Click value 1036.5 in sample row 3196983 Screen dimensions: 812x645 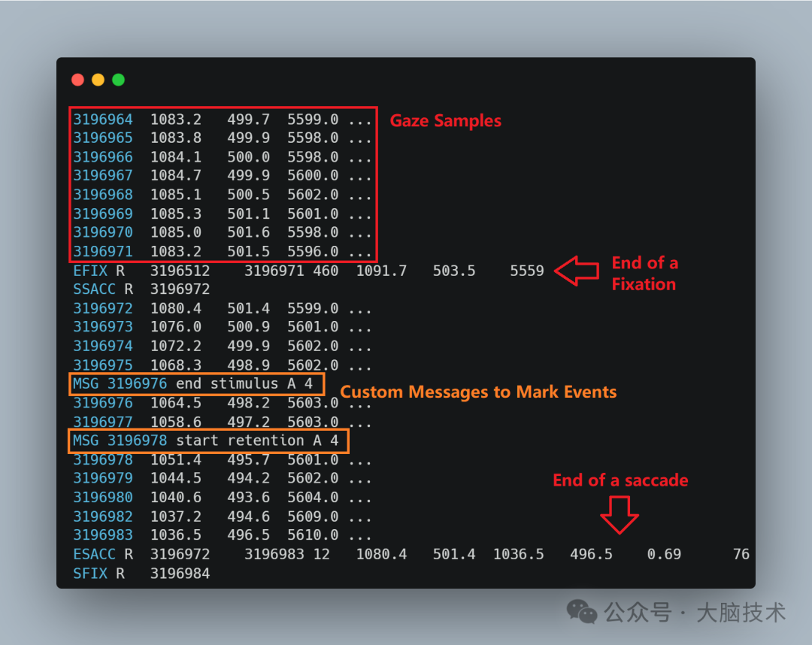(175, 535)
